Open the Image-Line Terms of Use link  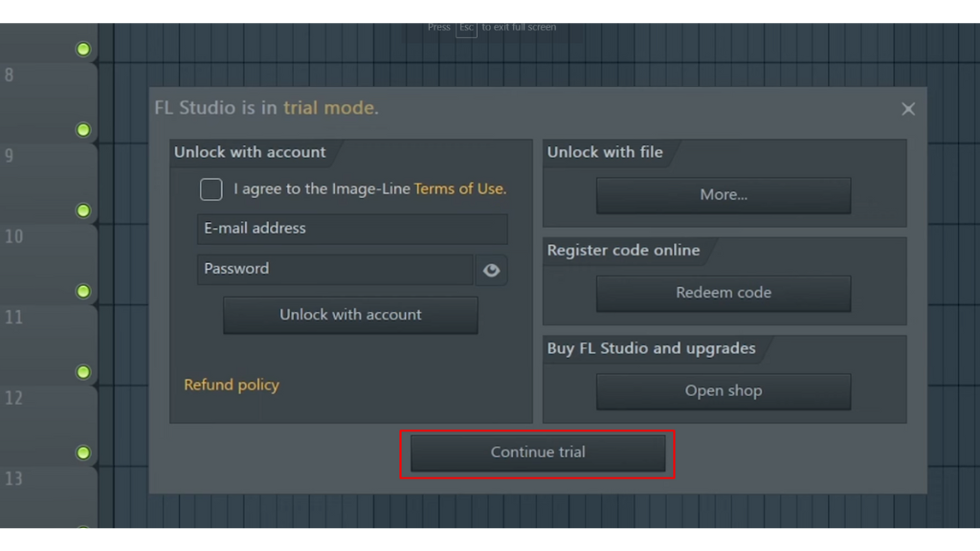point(460,188)
